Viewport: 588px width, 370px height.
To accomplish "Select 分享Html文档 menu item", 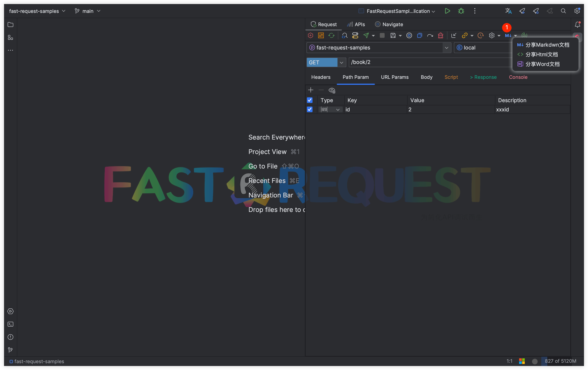I will pyautogui.click(x=541, y=54).
